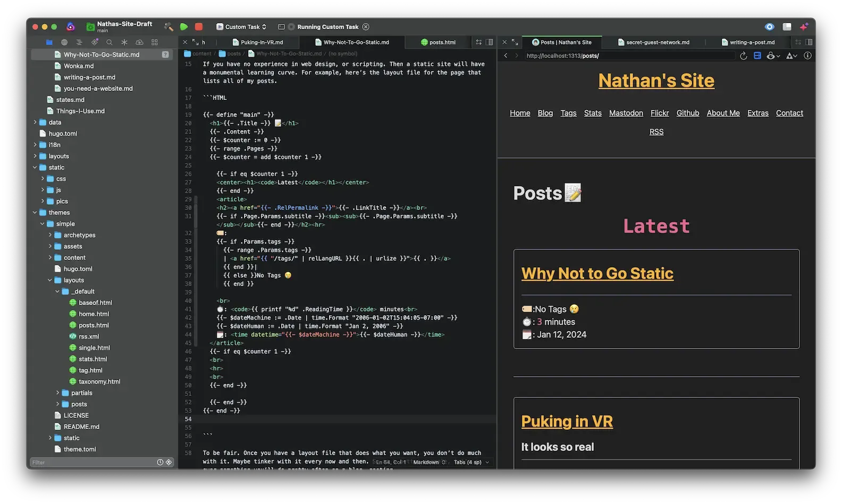The image size is (842, 504).
Task: Open the Markdown syntax selector
Action: (430, 463)
